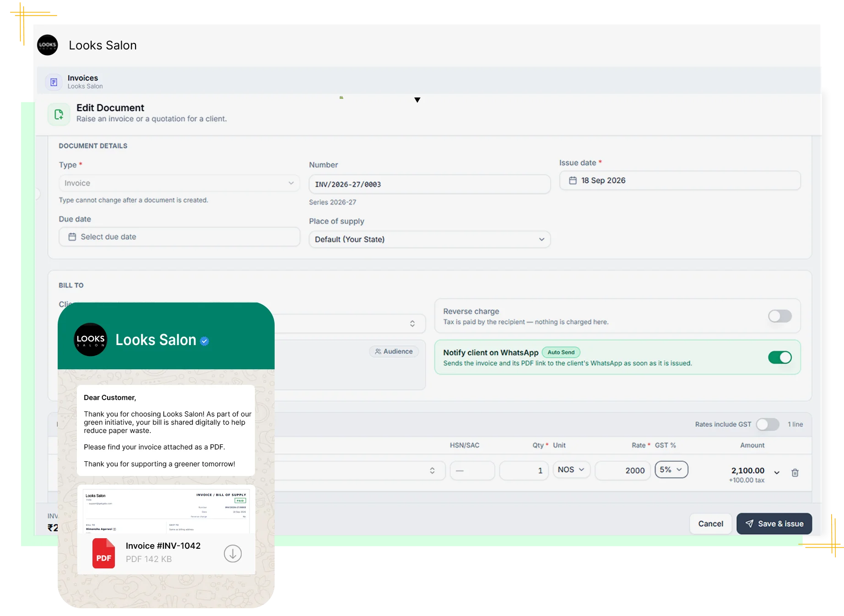Viewport: 844px width, 616px height.
Task: Click Save & issue button
Action: click(x=774, y=524)
